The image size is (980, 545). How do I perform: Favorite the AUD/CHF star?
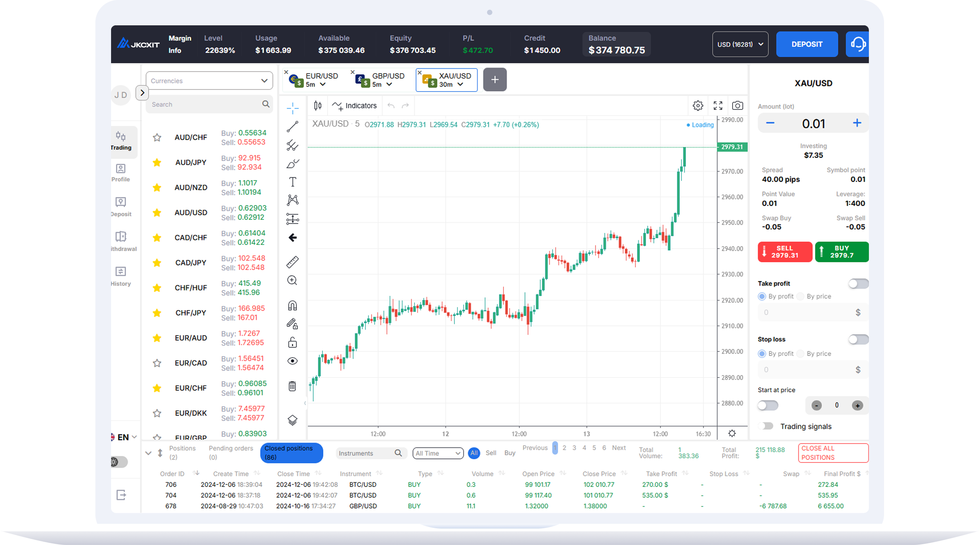[x=157, y=138]
